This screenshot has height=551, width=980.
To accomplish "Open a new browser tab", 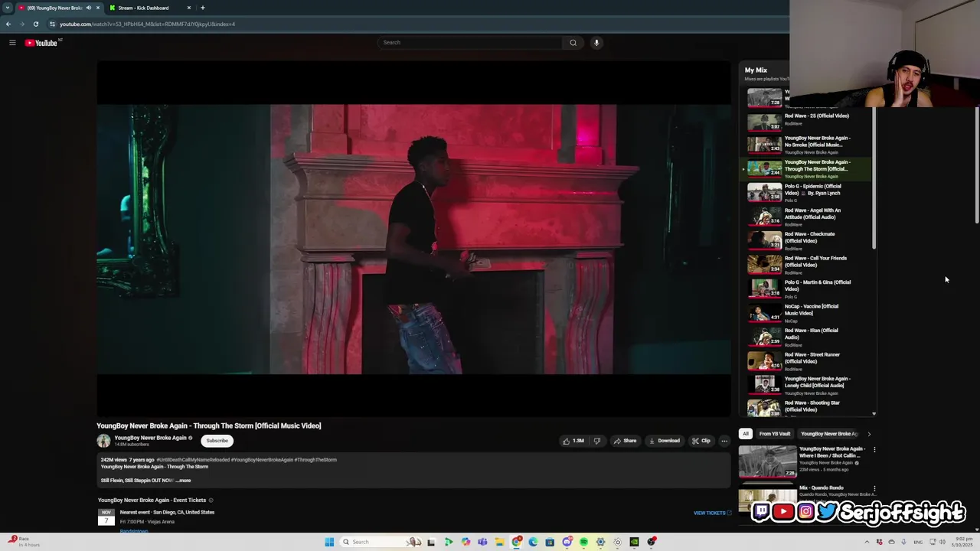I will (x=203, y=8).
